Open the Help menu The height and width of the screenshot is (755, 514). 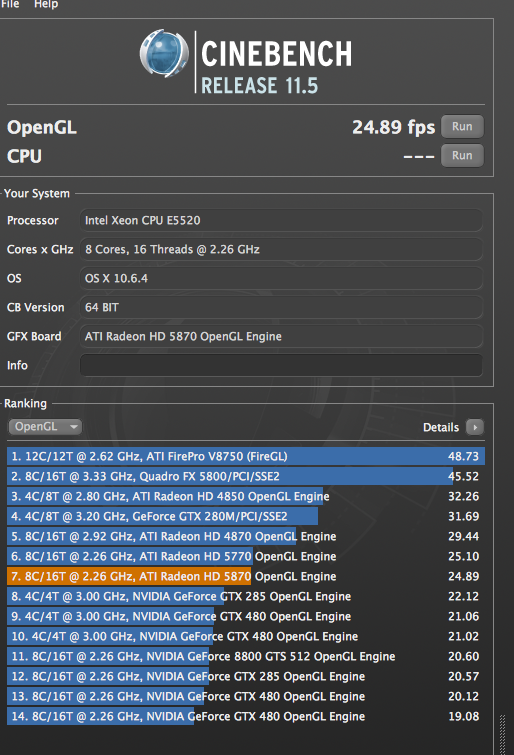[x=46, y=4]
